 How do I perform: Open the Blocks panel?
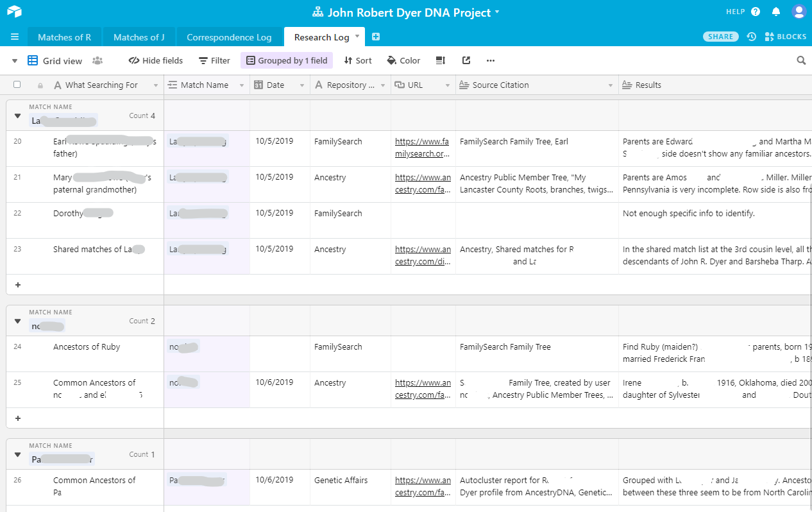(x=786, y=37)
